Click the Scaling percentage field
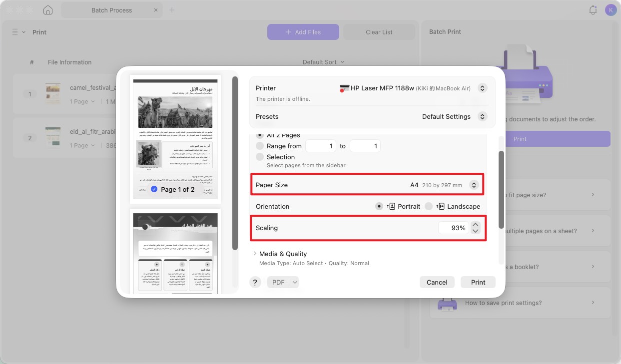 (454, 228)
